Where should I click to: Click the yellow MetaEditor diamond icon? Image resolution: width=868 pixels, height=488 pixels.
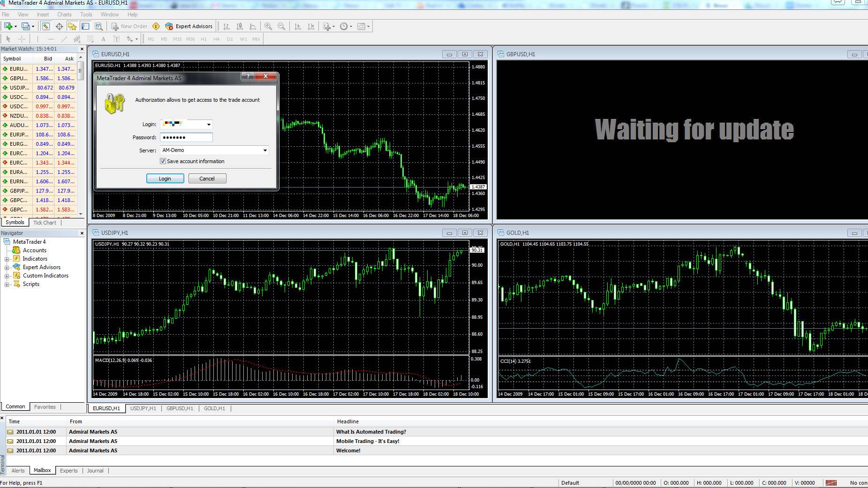click(156, 26)
